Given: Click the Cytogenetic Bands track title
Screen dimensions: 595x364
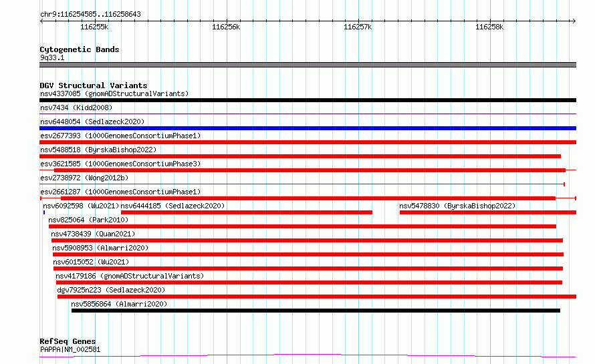Looking at the screenshot, I should pos(80,49).
